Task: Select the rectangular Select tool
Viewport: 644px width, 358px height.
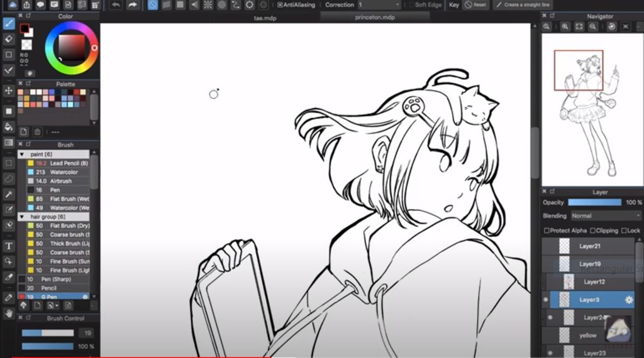Action: click(9, 163)
